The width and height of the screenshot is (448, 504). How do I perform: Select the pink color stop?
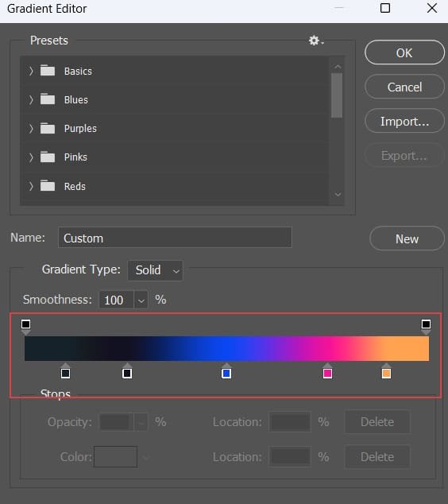[x=327, y=371]
